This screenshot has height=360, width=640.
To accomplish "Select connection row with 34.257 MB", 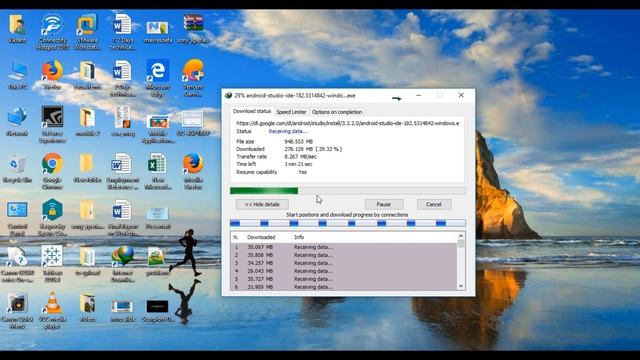I will (344, 263).
